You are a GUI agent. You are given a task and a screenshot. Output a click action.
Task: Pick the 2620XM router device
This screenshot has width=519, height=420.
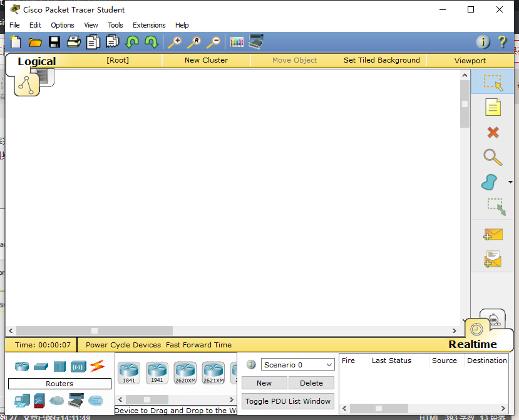(185, 372)
